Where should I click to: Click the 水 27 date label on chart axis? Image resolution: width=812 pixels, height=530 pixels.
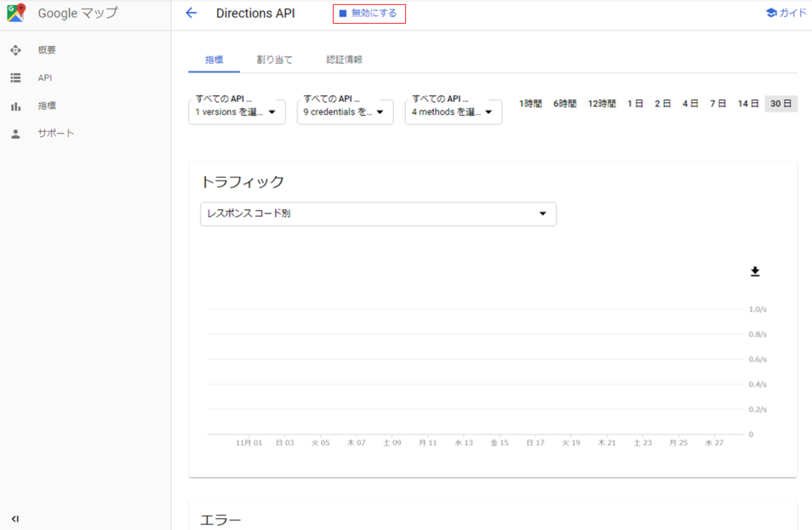pos(714,443)
